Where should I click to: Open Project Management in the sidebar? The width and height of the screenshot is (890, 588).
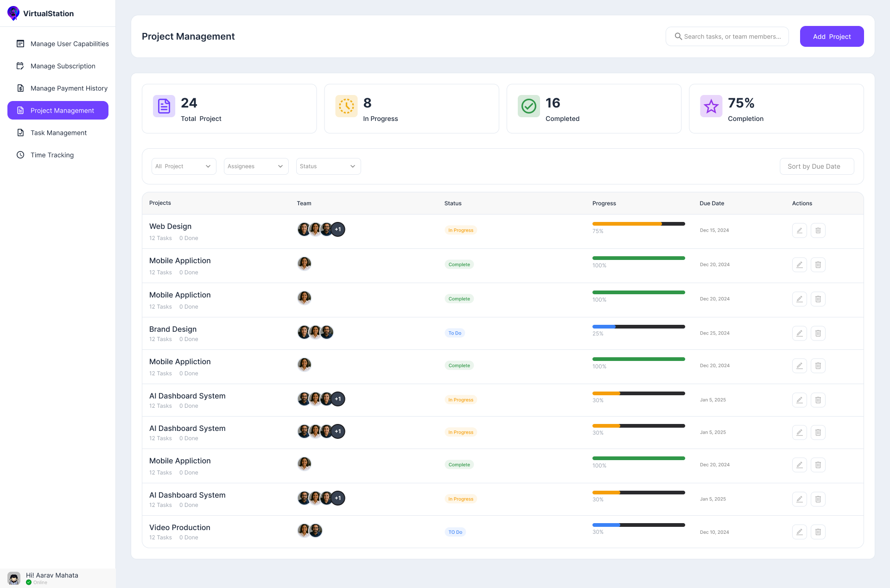tap(57, 110)
